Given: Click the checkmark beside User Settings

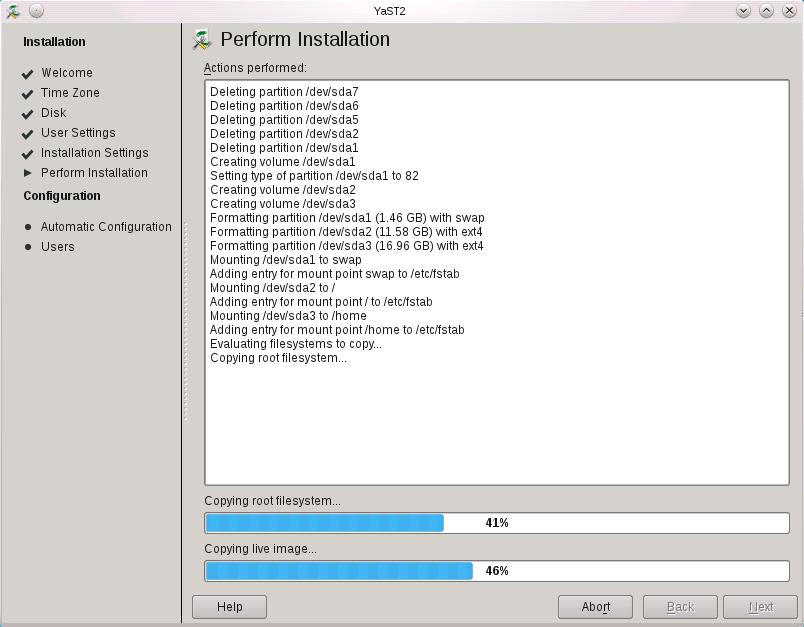Looking at the screenshot, I should coord(27,133).
